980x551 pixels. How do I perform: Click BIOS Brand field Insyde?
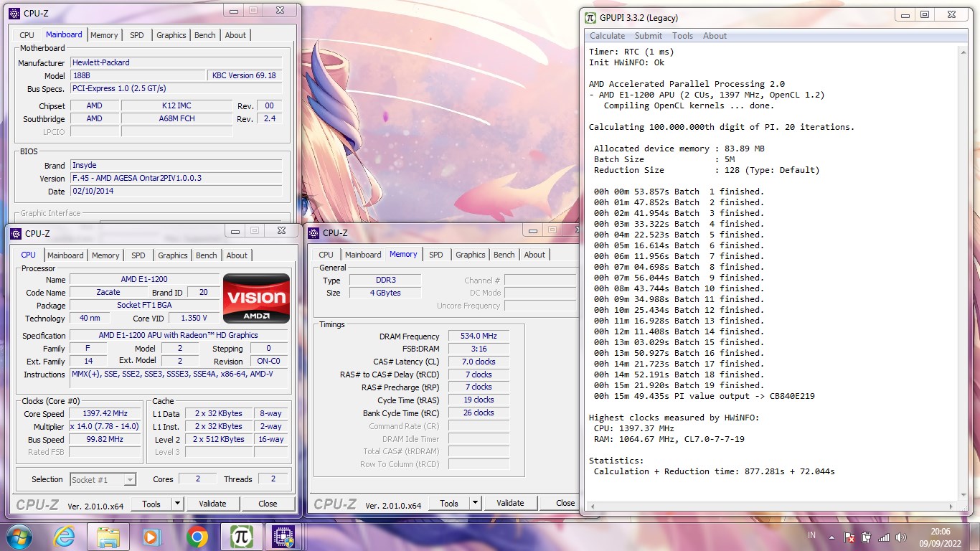(176, 166)
